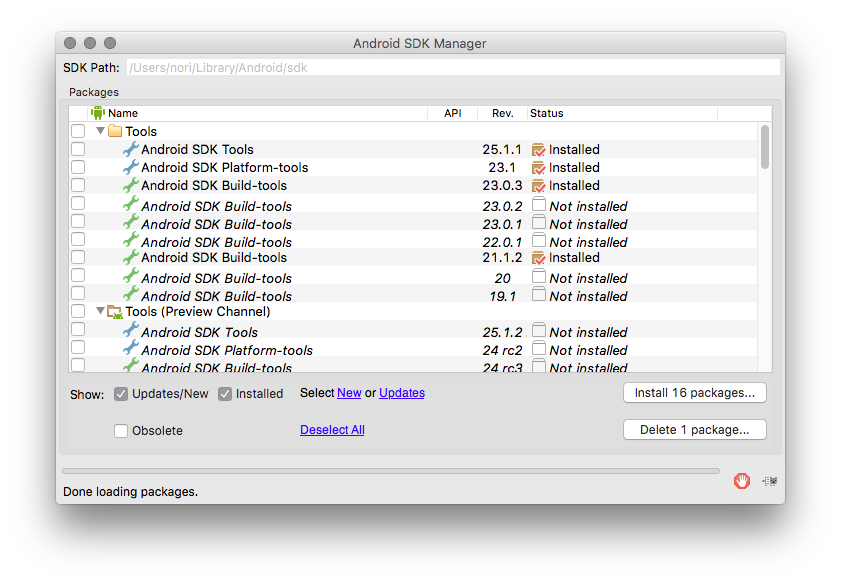Check the Build-tools 23.0.2 row checkbox

(78, 203)
